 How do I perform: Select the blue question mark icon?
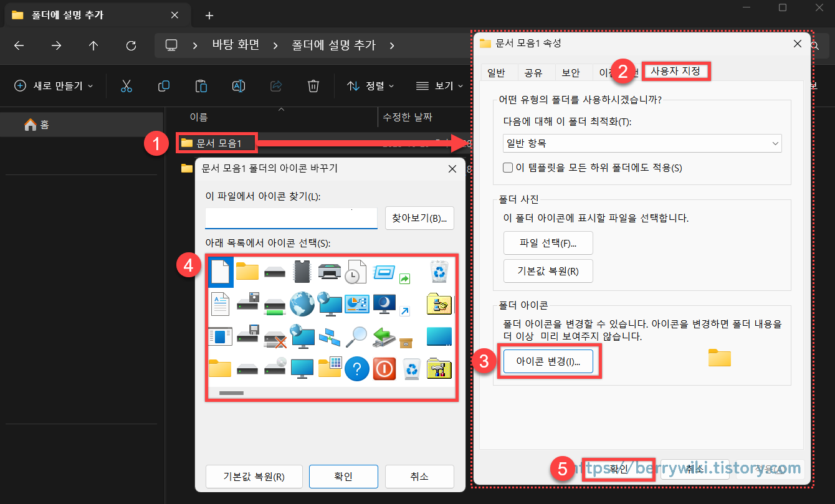pyautogui.click(x=357, y=369)
